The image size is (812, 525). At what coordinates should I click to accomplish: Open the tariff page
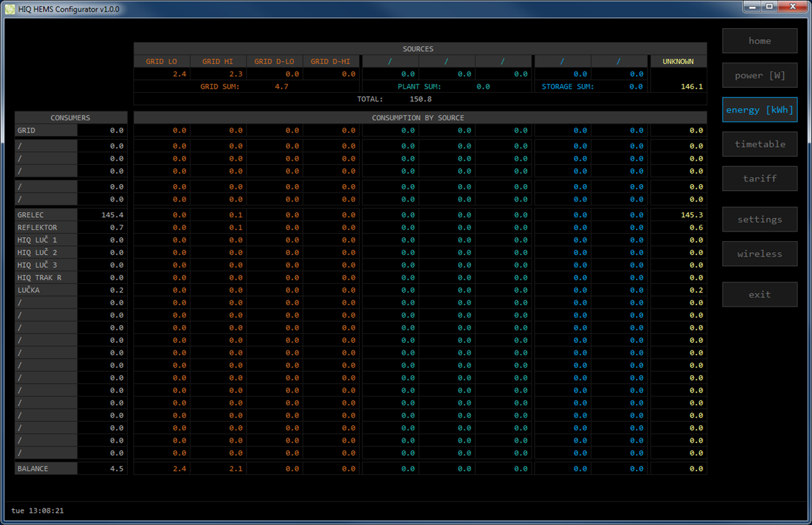tap(759, 179)
